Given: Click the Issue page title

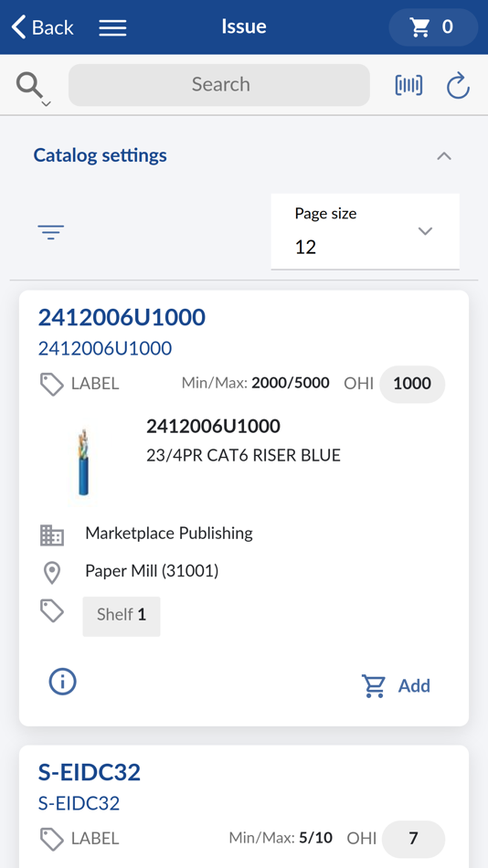Looking at the screenshot, I should click(x=244, y=26).
